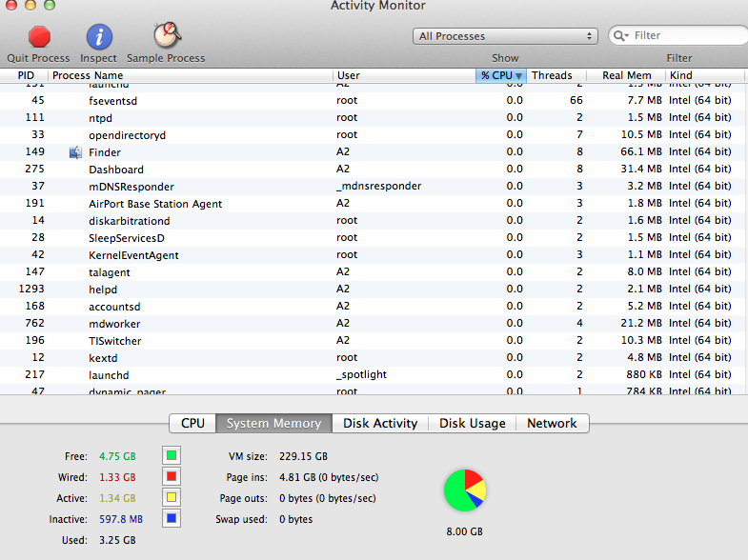Select the Finder process name
Screen dimensions: 748x560
coord(105,152)
